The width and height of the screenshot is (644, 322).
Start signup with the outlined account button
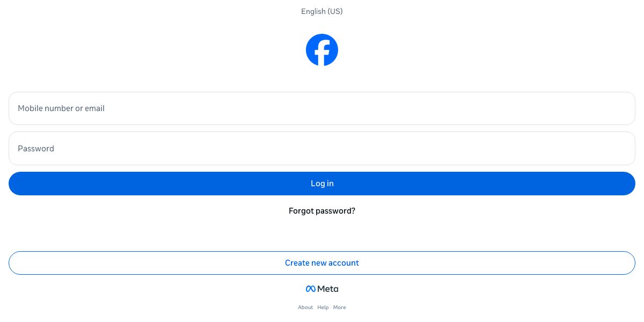(x=322, y=263)
